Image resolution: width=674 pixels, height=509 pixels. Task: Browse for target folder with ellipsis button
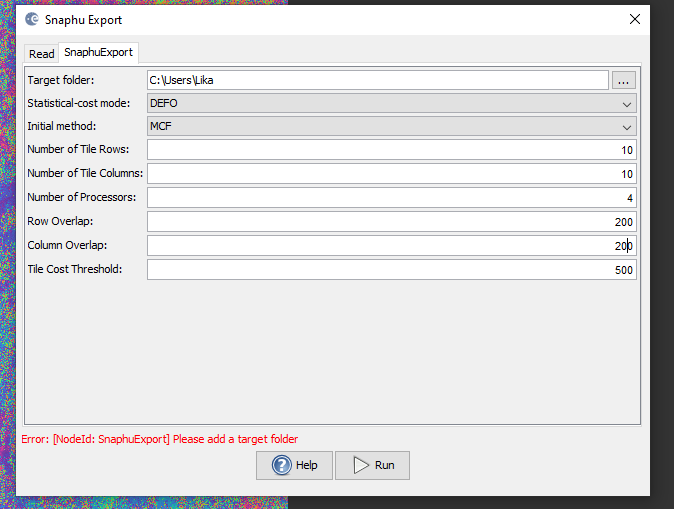[624, 80]
